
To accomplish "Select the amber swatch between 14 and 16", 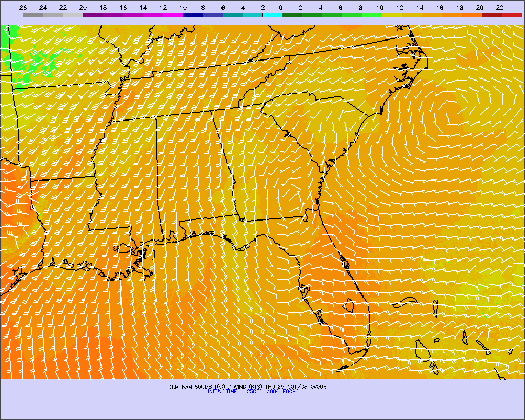I will (x=432, y=15).
